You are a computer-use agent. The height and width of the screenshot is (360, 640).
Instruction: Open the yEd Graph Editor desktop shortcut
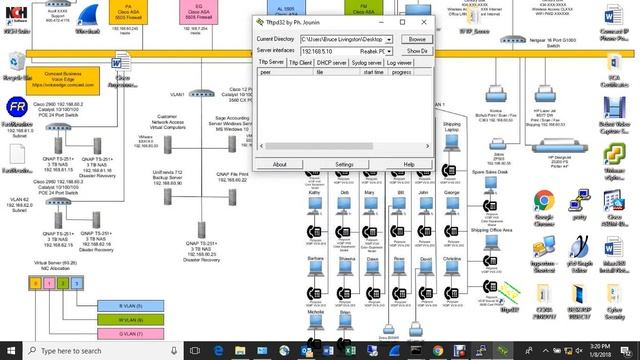[x=580, y=254]
